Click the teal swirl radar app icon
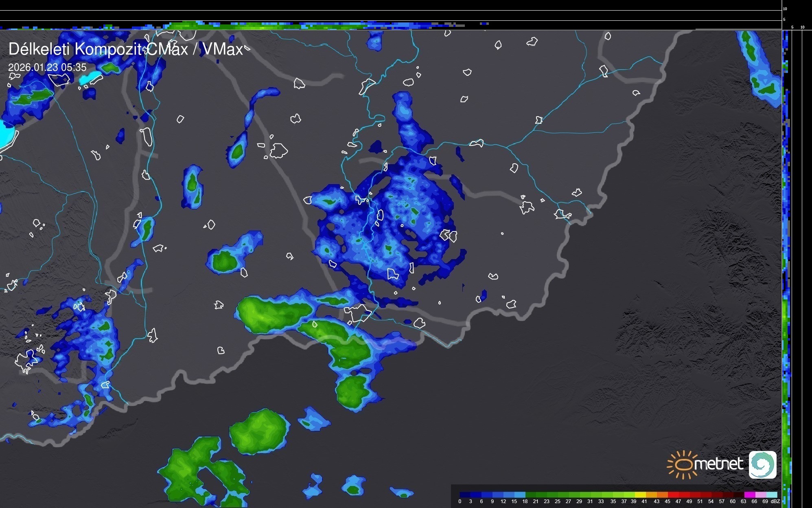 coord(762,465)
